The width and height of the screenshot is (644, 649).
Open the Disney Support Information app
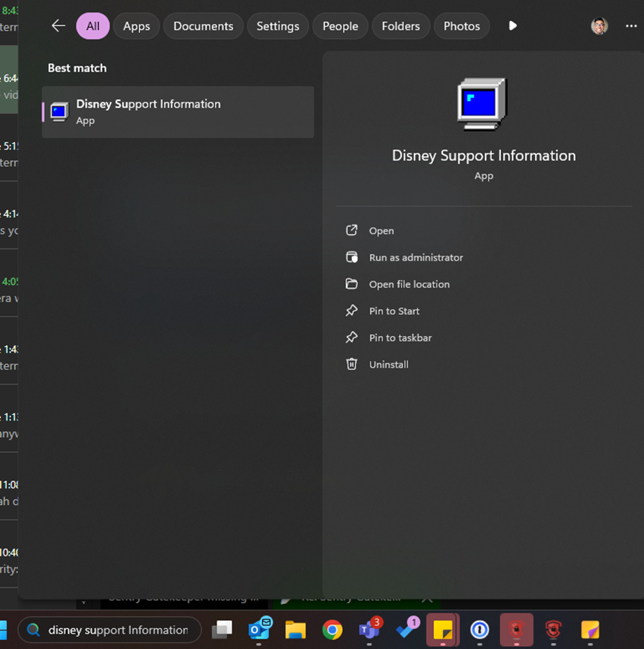(381, 231)
